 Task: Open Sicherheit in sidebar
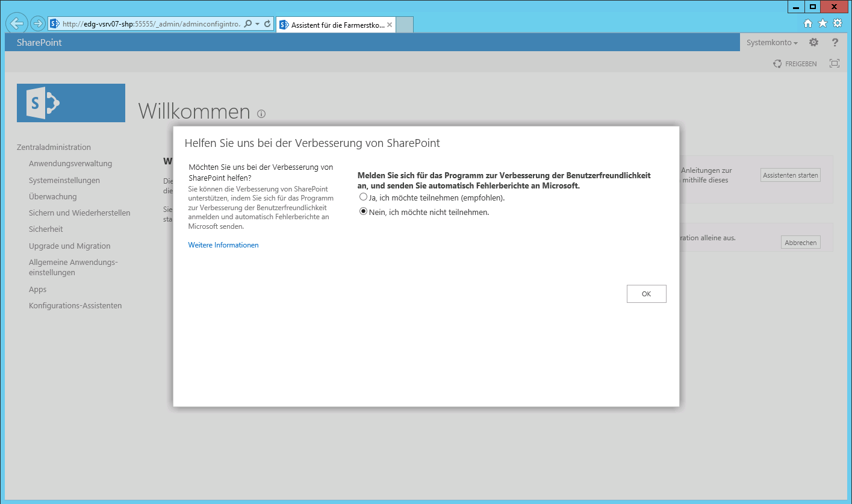[x=46, y=229]
